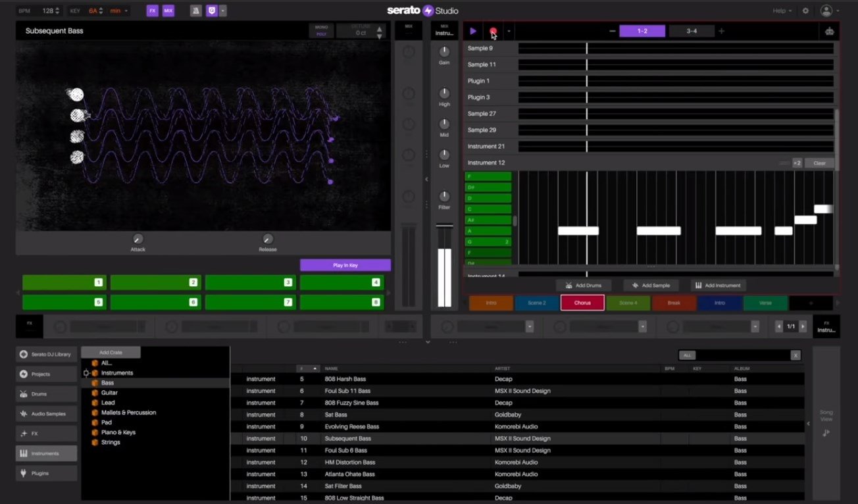858x504 pixels.
Task: Click the High EQ knob
Action: pyautogui.click(x=444, y=93)
